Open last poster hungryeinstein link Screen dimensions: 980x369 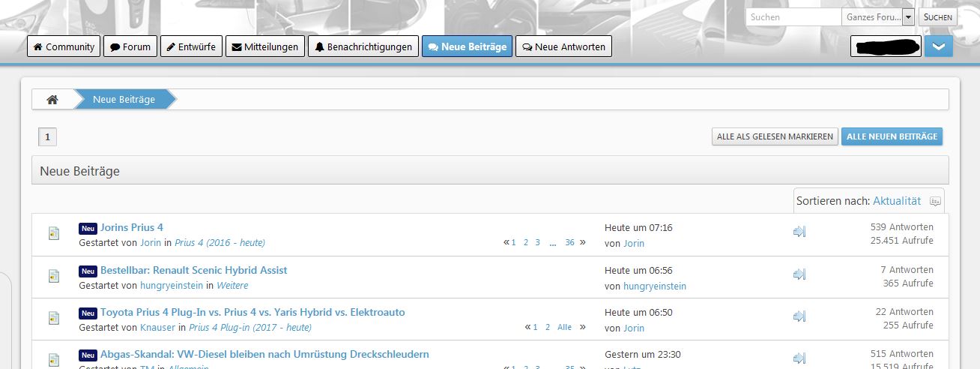(x=655, y=286)
